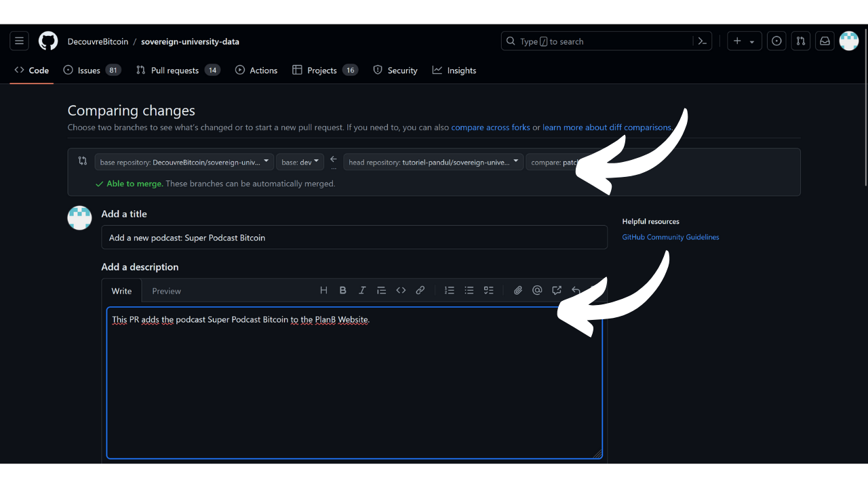868x488 pixels.
Task: Open saved replies arrow icon
Action: [576, 290]
